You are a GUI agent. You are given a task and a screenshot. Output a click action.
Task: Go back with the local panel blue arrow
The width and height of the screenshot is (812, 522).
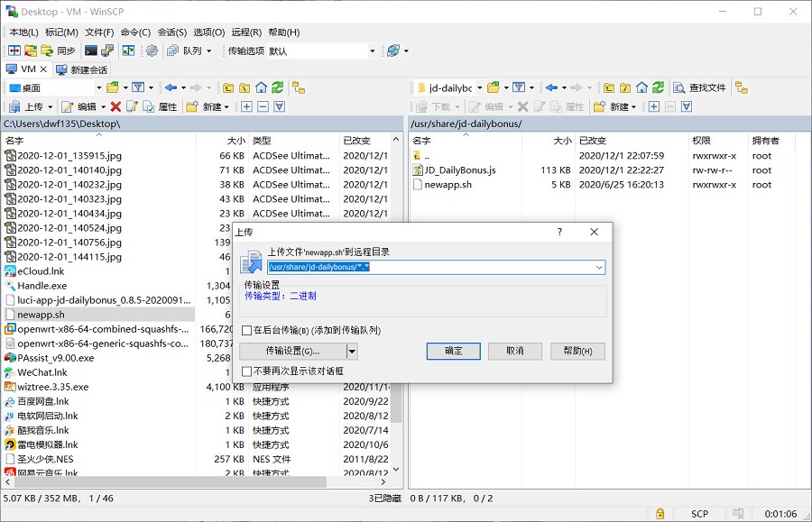[x=171, y=87]
